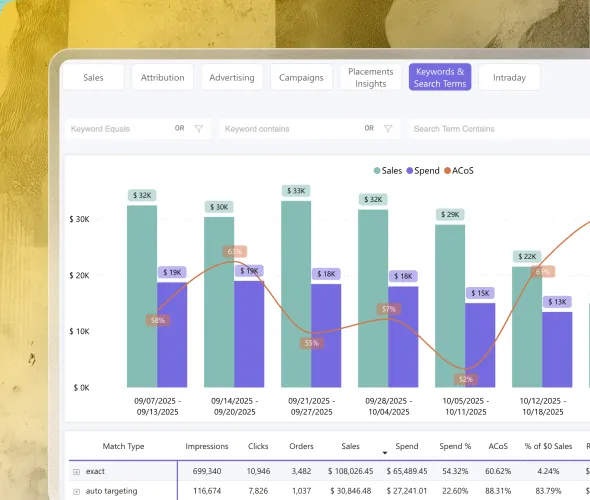Switch to the Intraday tab
The image size is (590, 500).
coord(509,78)
